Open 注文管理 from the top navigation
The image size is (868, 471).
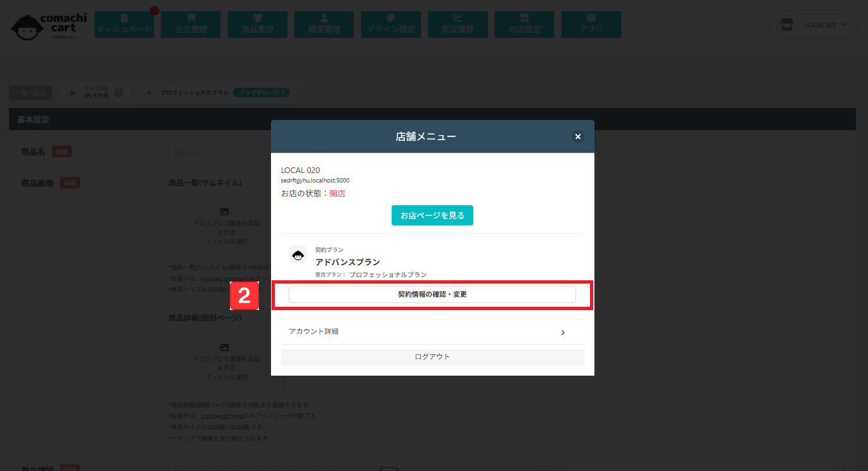191,24
